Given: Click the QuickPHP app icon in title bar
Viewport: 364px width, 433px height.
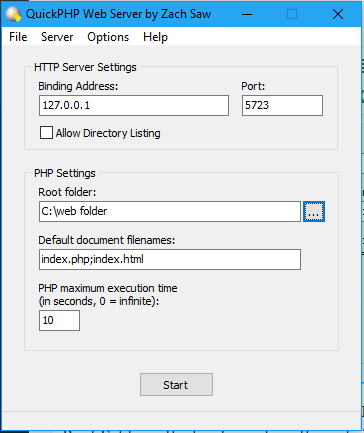Looking at the screenshot, I should 14,14.
